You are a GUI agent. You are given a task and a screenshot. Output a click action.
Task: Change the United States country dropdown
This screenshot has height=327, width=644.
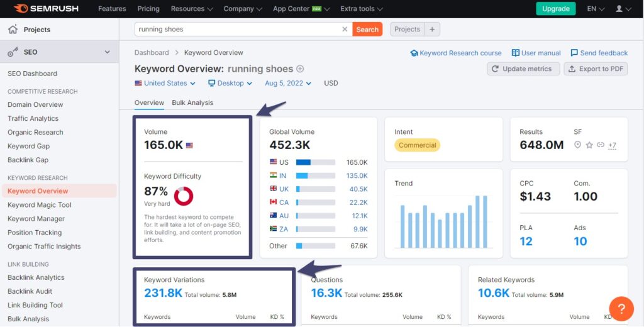(165, 83)
